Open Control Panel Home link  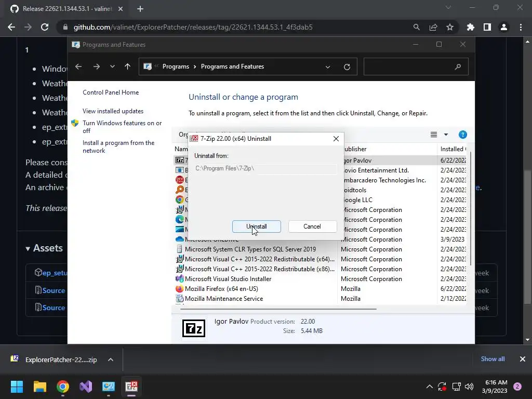coord(111,92)
